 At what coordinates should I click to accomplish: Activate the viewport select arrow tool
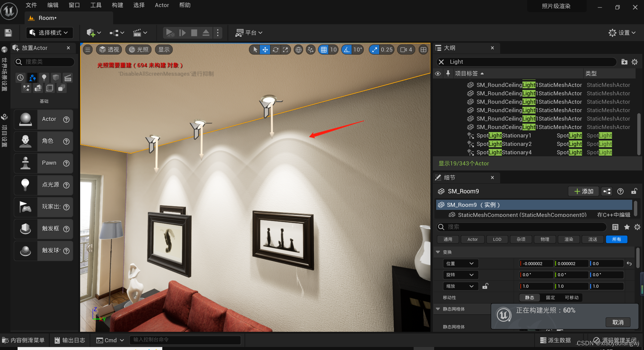[255, 50]
